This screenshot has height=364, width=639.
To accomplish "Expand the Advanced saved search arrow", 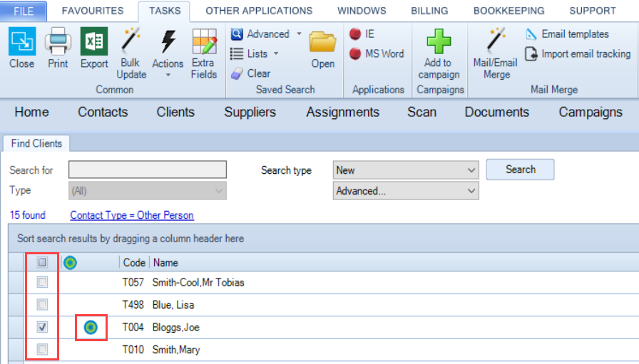I will point(299,33).
